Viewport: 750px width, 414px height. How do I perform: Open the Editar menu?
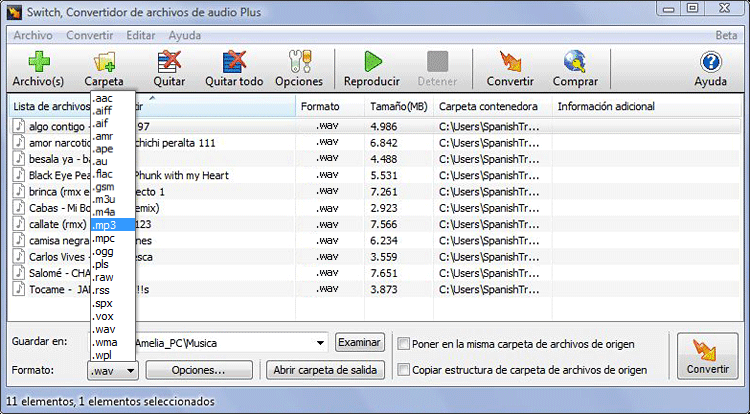pyautogui.click(x=141, y=35)
